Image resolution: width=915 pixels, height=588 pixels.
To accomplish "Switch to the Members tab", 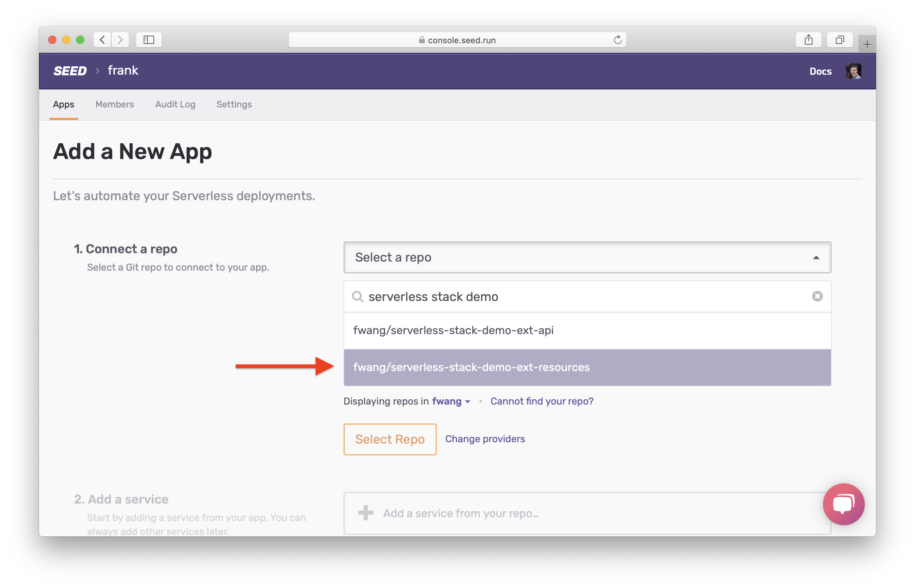I will [114, 104].
